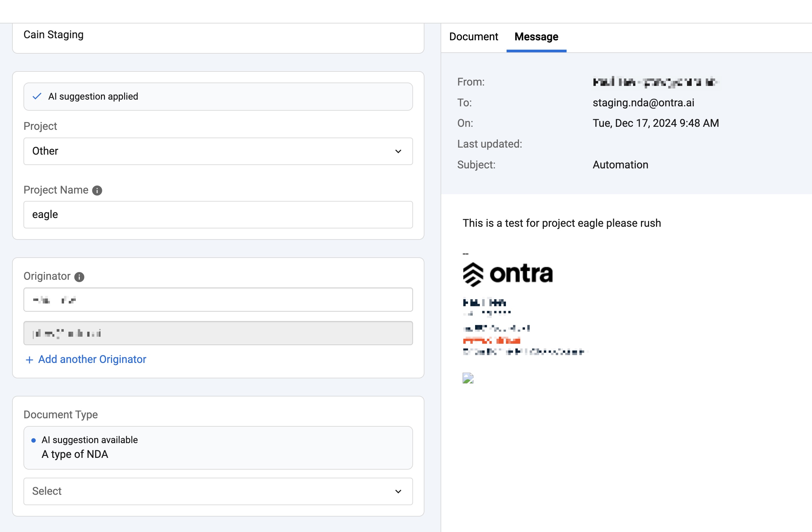812x532 pixels.
Task: Click the dropdown arrow on Project field
Action: [x=399, y=150]
